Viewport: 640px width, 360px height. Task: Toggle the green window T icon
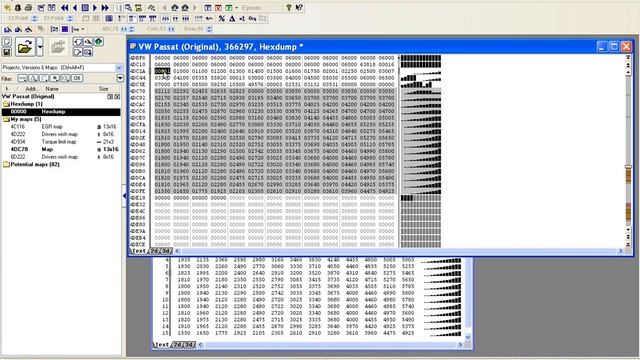tap(229, 8)
